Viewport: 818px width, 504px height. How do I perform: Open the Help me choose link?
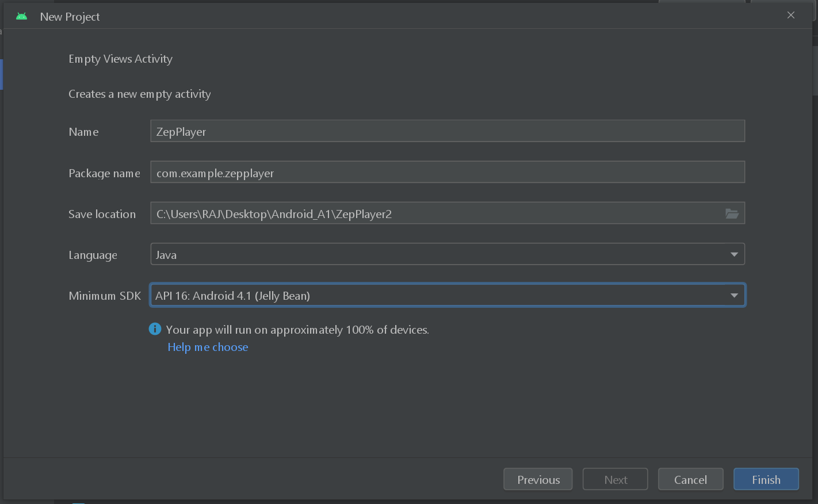[208, 347]
